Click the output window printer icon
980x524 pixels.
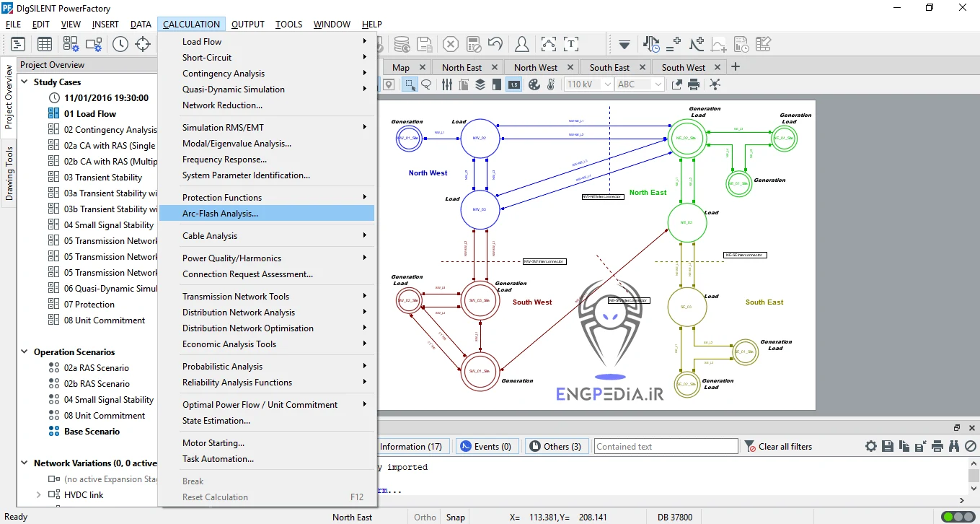[x=937, y=446]
